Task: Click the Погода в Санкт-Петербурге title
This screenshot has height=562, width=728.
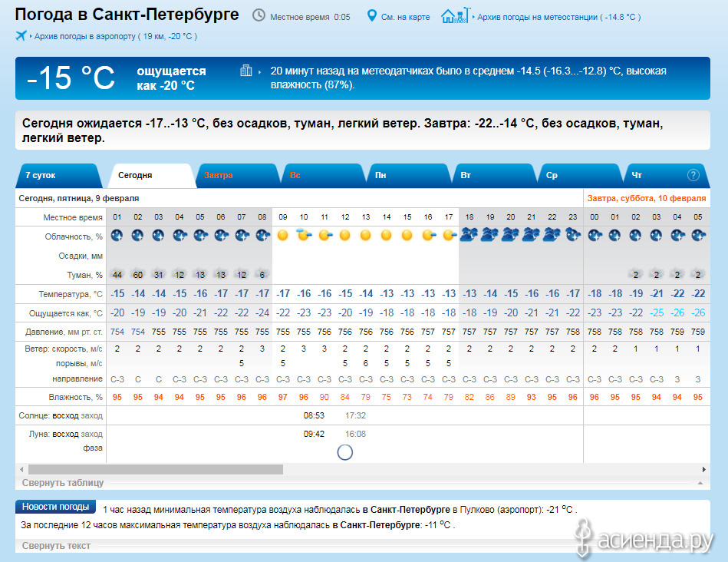Action: [x=127, y=15]
